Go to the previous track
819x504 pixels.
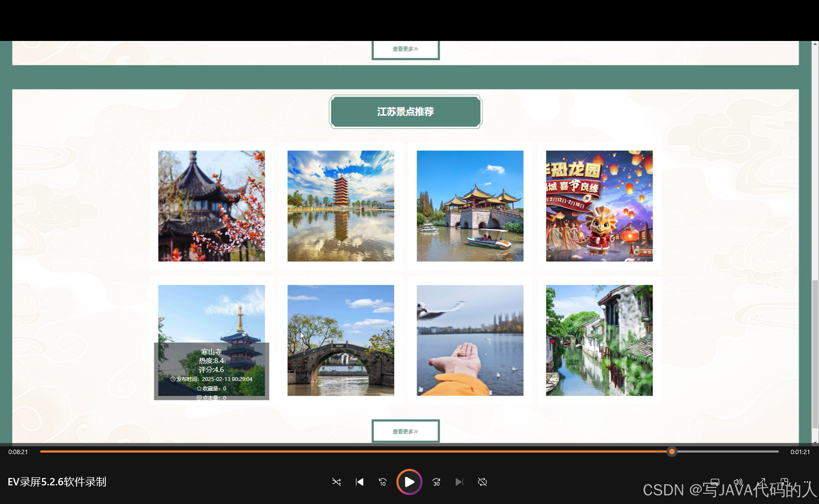tap(359, 482)
